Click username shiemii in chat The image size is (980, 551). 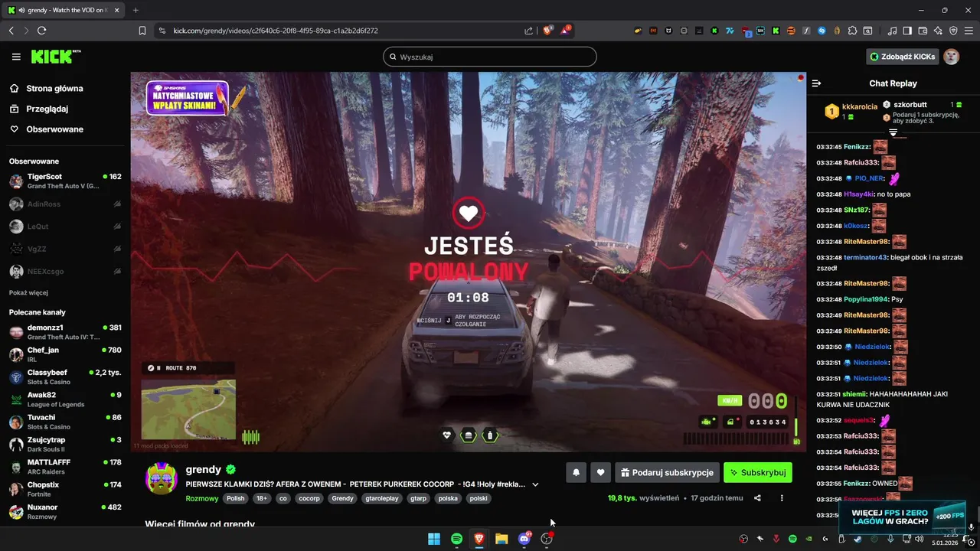coord(854,394)
